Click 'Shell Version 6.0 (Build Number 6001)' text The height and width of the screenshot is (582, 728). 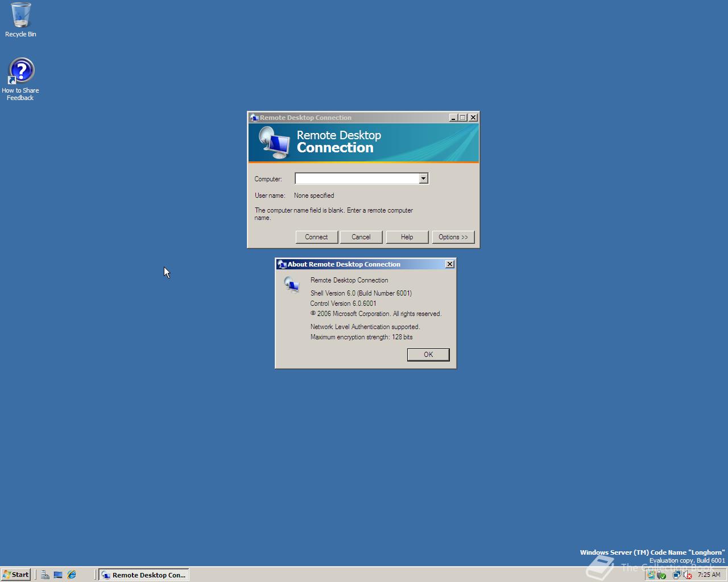[361, 293]
